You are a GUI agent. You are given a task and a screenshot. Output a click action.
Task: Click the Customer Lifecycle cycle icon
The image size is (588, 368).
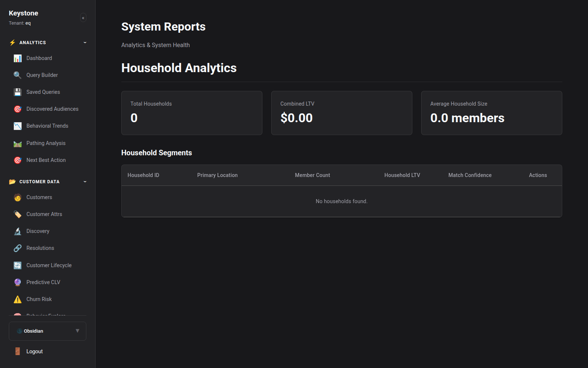pyautogui.click(x=18, y=265)
